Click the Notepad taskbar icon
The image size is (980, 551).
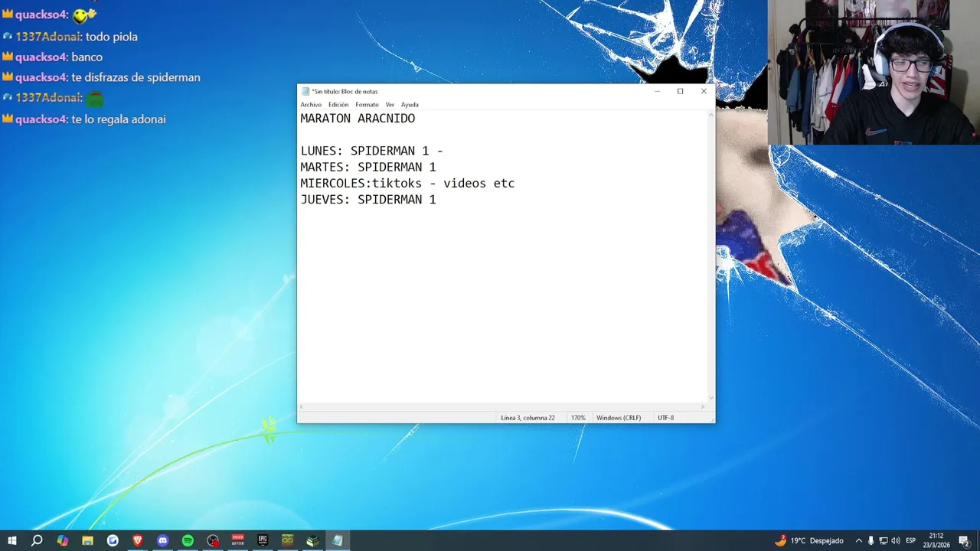click(x=337, y=541)
